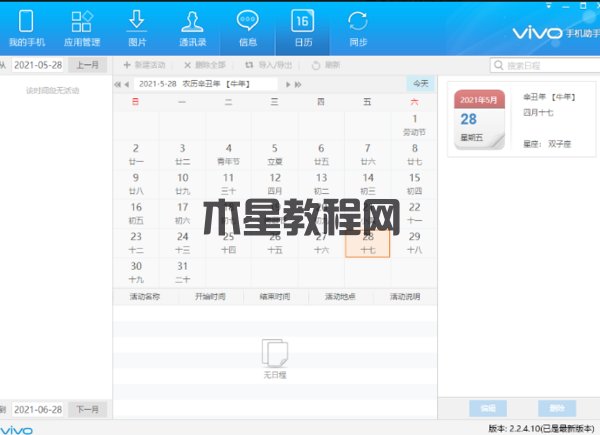Open the title bar dropdown menu arrow
This screenshot has width=600, height=435.
[548, 6]
